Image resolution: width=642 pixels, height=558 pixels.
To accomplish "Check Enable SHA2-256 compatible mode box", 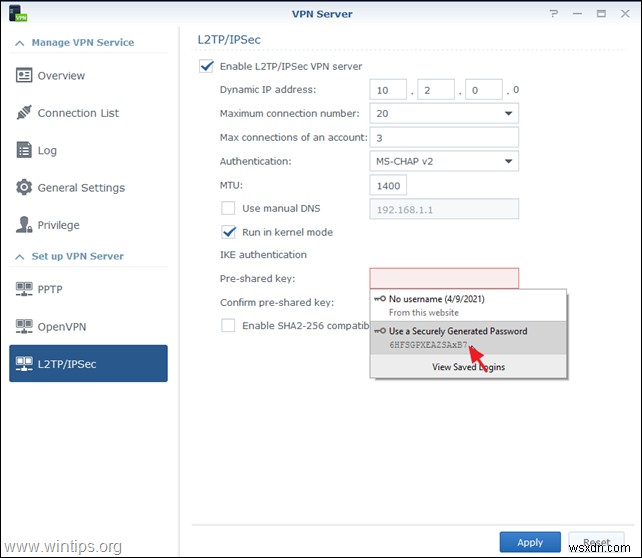I will [x=228, y=325].
